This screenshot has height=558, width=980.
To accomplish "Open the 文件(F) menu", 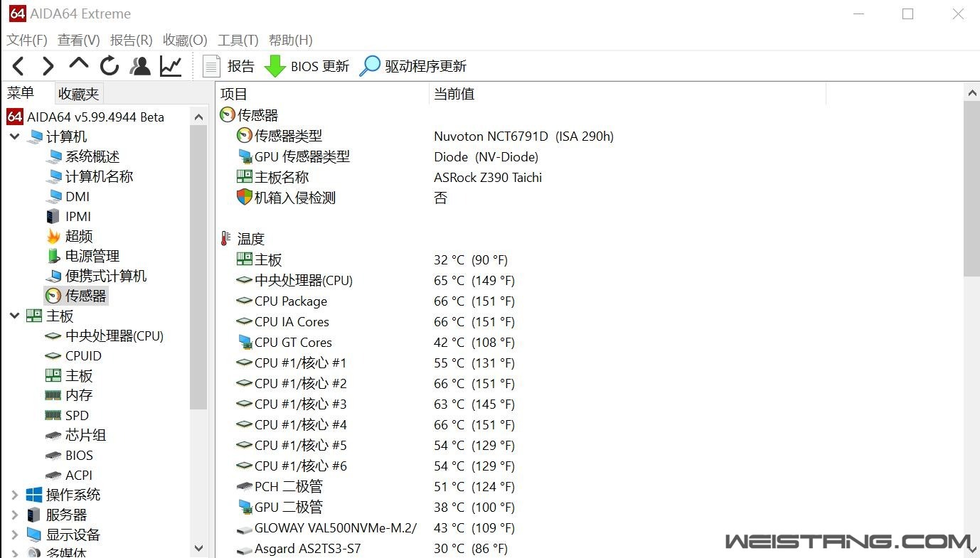I will point(27,40).
